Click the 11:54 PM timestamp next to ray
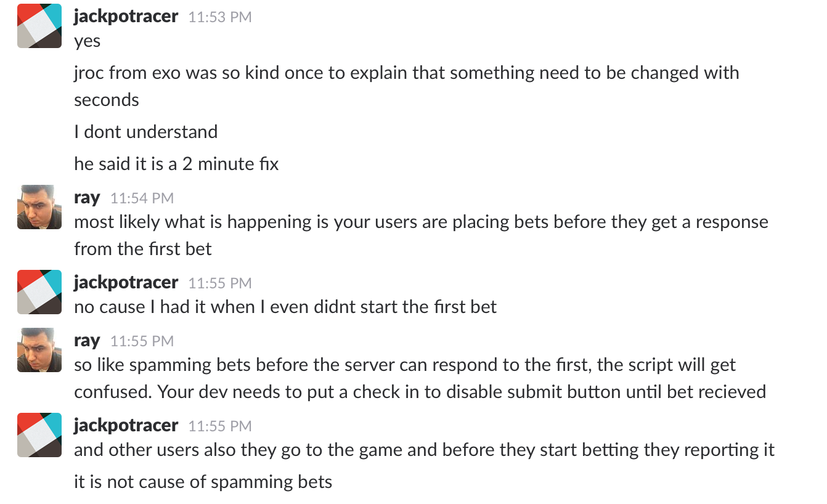 tap(142, 198)
